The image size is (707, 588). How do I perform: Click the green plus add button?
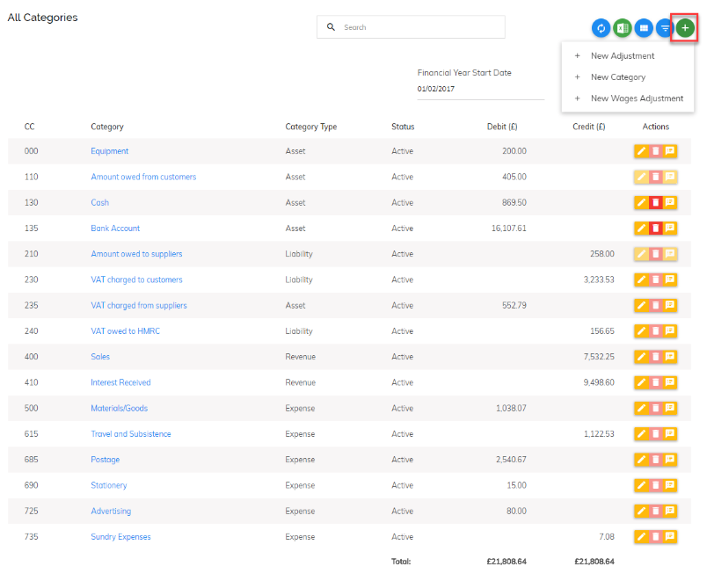tap(685, 28)
